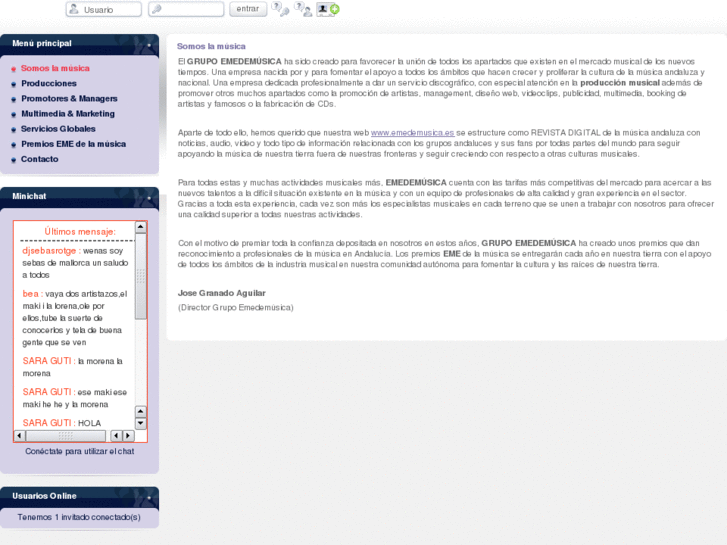
Task: Click minichat horizontal scroll second left arrow
Action: tap(116, 436)
